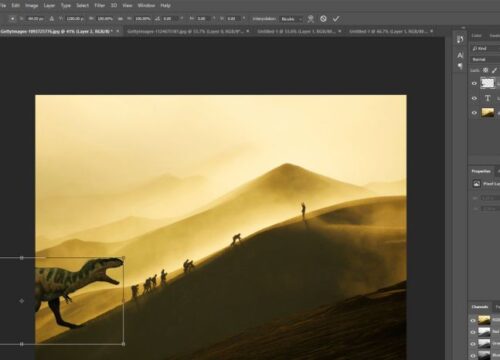Screen dimensions: 500x360
Task: Switch to the Properties panel tab
Action: tap(481, 171)
